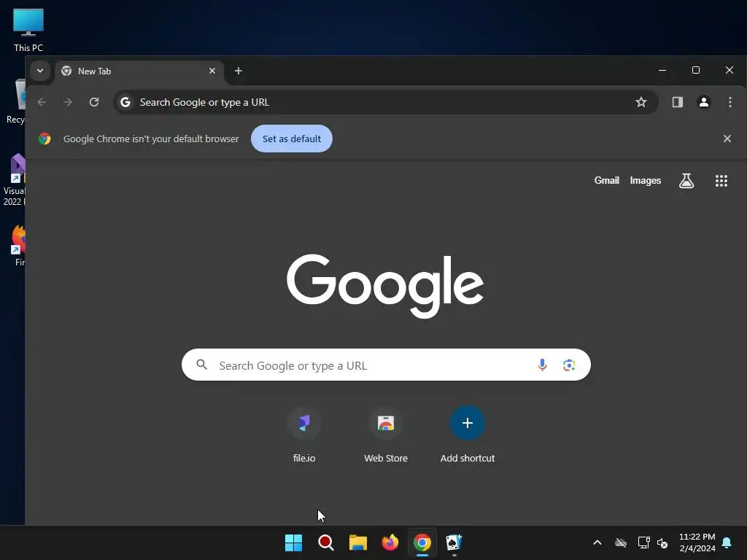Click the OneDrive cloud tray icon
The height and width of the screenshot is (560, 747).
[620, 542]
